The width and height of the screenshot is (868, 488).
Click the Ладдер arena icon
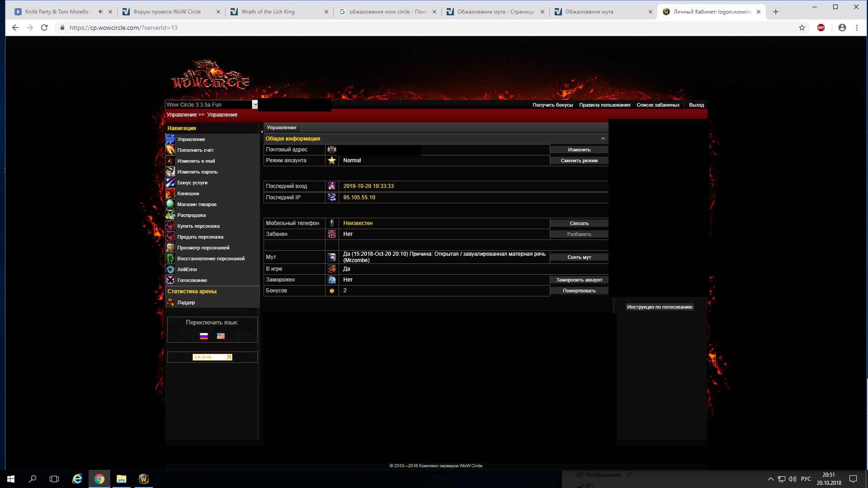point(170,302)
